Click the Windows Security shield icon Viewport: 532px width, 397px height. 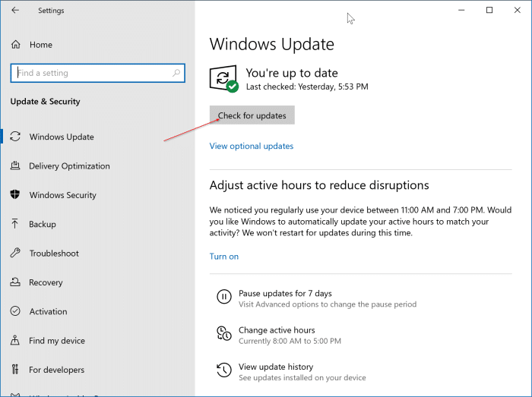click(x=15, y=195)
